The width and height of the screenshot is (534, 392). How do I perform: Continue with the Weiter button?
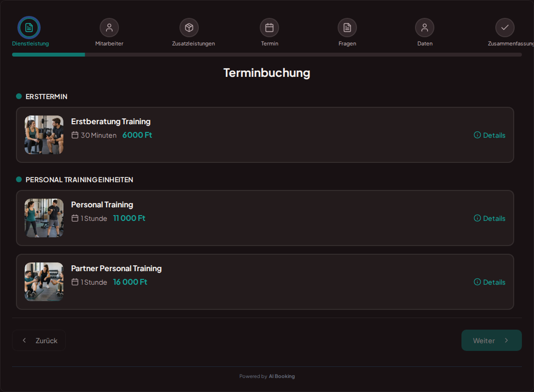pyautogui.click(x=491, y=340)
